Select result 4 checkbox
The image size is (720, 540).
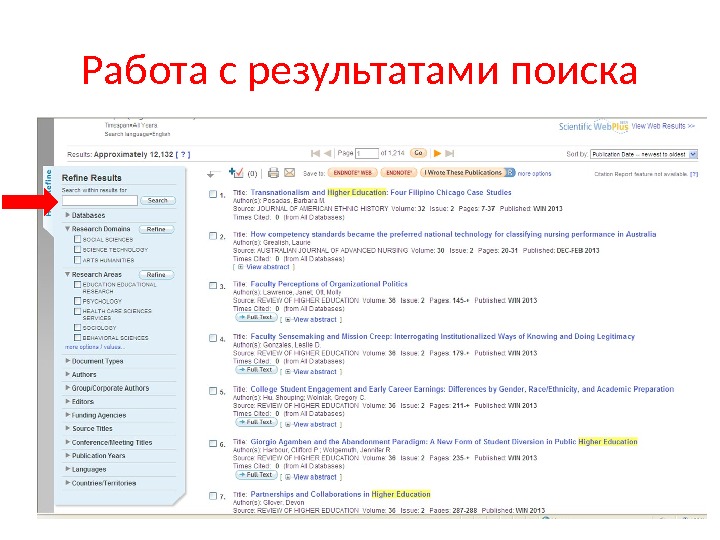coord(213,338)
